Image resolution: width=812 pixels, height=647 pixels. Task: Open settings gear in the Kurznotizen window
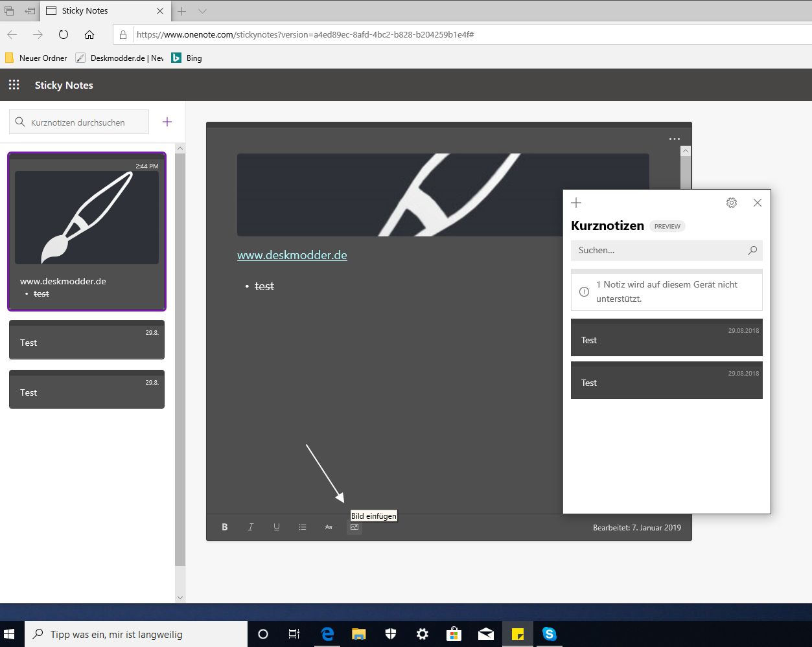732,203
